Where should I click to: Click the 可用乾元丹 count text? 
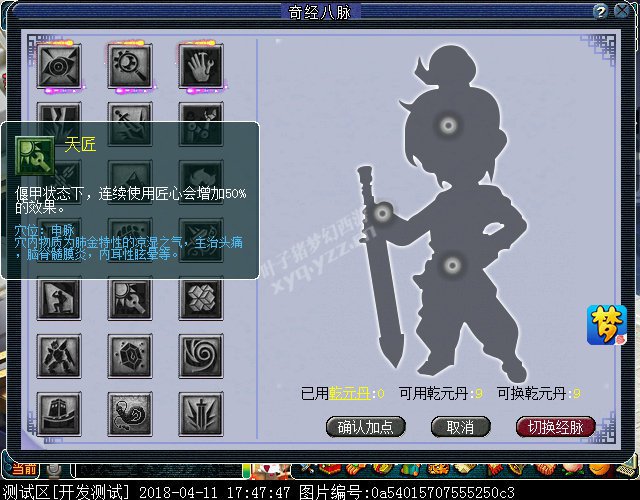coord(440,393)
